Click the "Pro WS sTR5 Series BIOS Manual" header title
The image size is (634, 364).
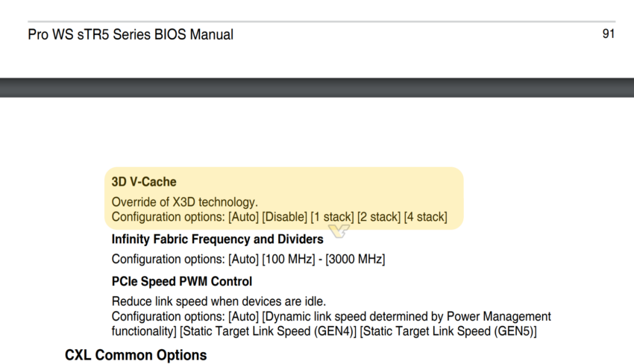click(130, 34)
